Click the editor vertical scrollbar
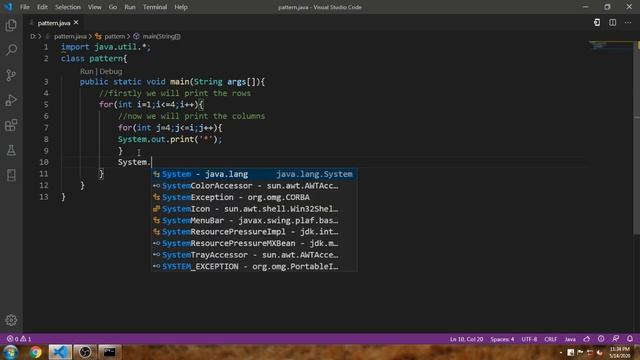Screen dimensions: 640x360 coord(637,138)
